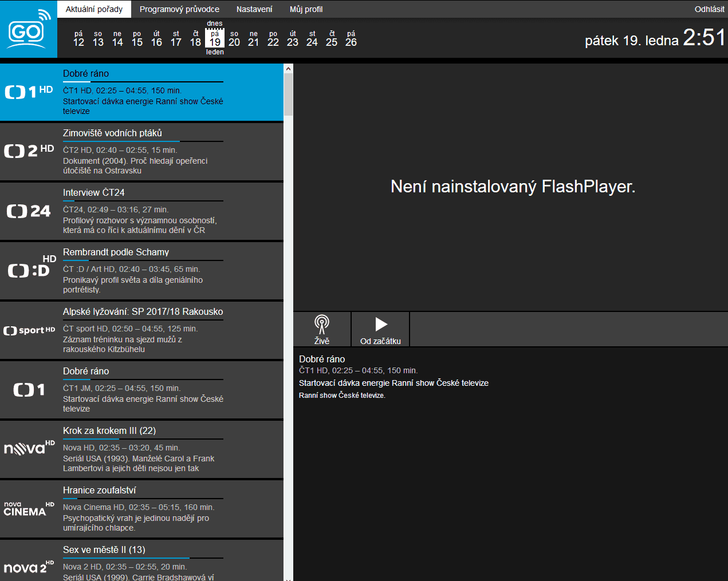Play from start using Od začátku button
The height and width of the screenshot is (581, 728).
point(380,329)
